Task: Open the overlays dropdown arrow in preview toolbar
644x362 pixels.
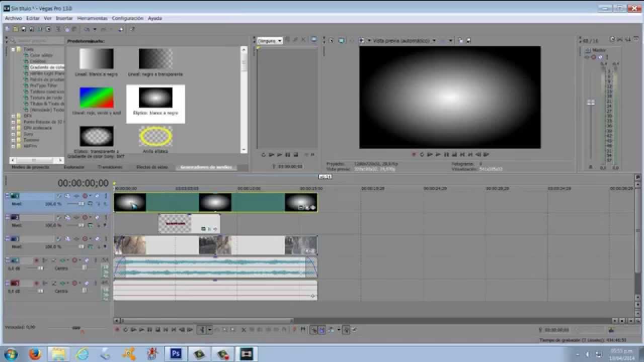Action: tap(451, 40)
